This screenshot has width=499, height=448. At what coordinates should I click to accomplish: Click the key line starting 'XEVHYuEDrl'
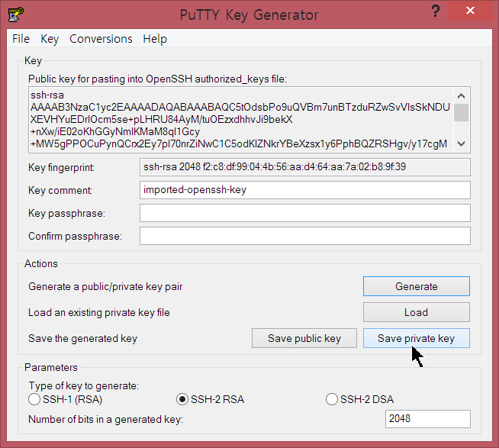(x=161, y=119)
